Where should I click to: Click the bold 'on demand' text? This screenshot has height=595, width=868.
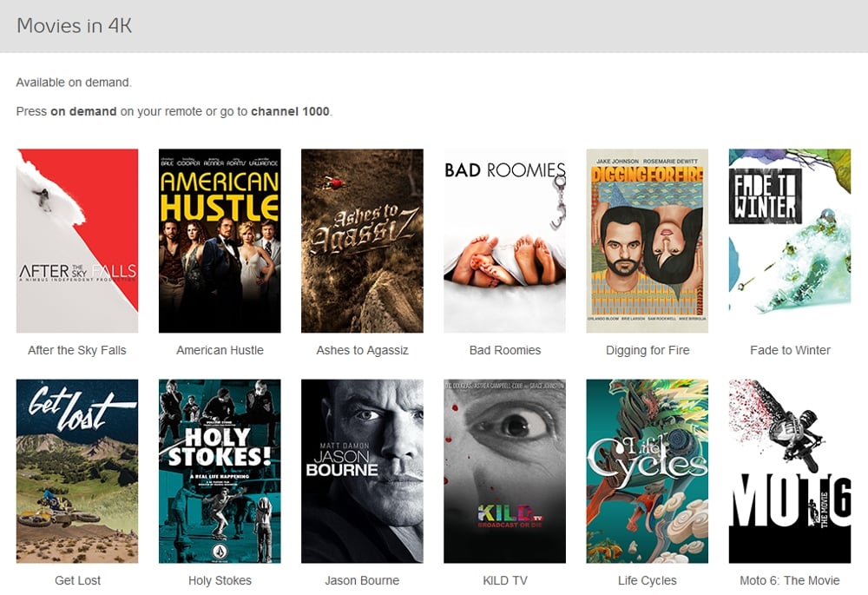coord(83,111)
